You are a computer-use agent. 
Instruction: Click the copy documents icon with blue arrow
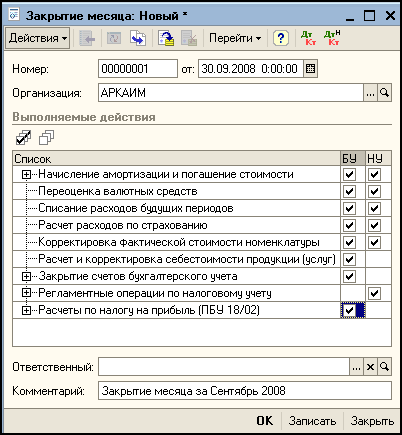138,38
